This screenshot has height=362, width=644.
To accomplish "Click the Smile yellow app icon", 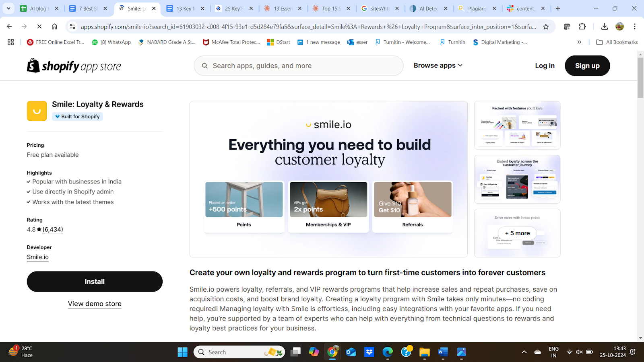I will click(x=37, y=111).
